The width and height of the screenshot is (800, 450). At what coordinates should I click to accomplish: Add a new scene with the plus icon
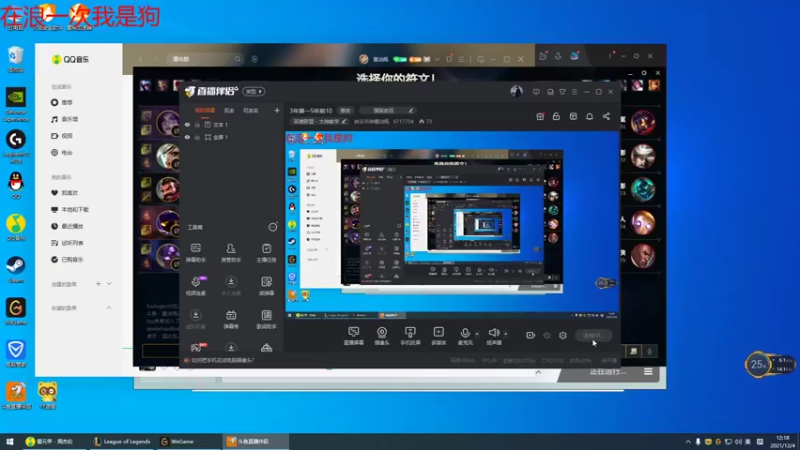tap(277, 110)
